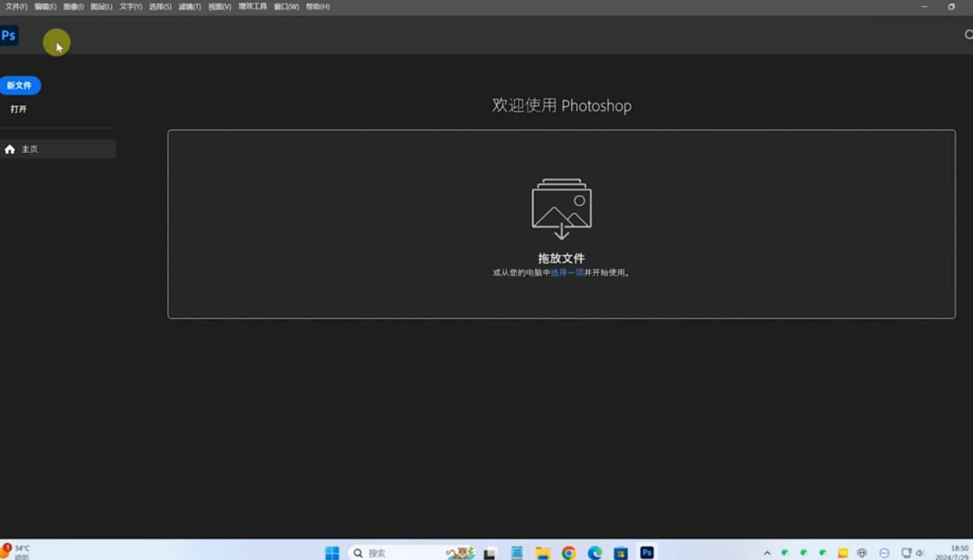Screen dimensions: 973x560
Task: Click the volume speaker icon in system tray
Action: [x=919, y=553]
